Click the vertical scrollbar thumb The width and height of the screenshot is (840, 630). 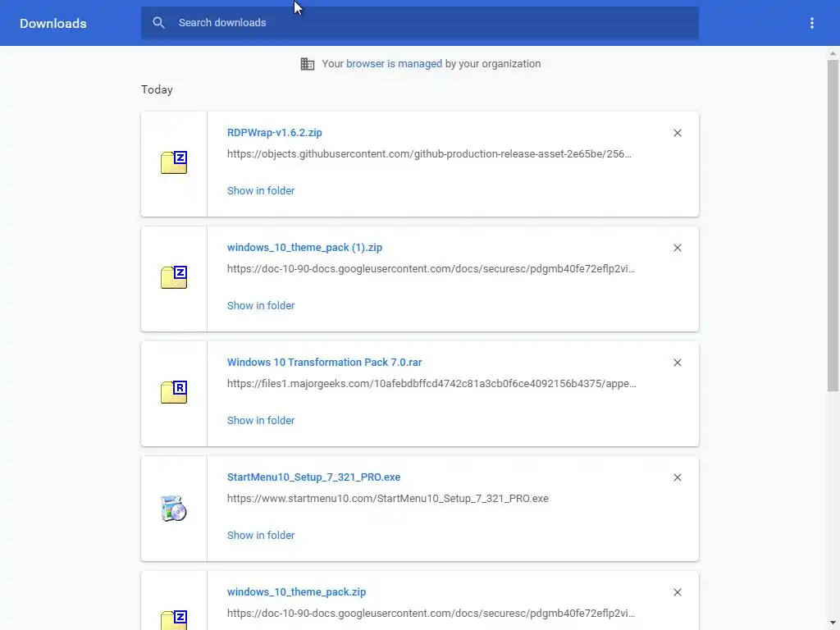[833, 225]
